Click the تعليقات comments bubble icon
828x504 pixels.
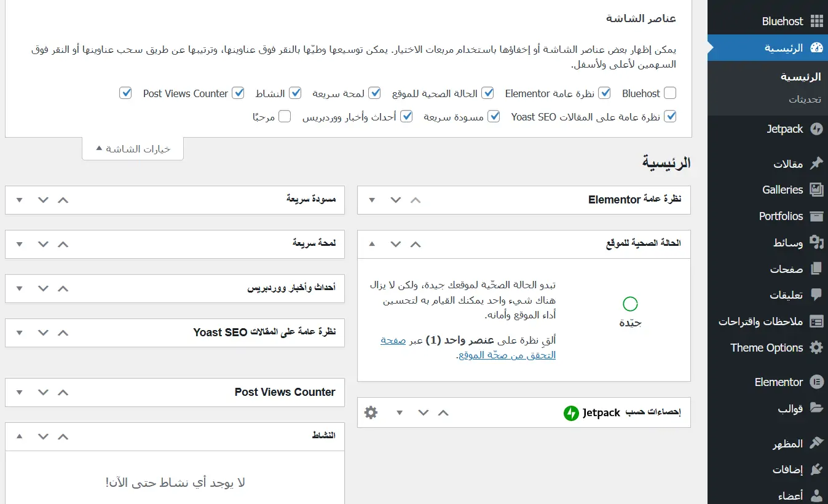(816, 295)
